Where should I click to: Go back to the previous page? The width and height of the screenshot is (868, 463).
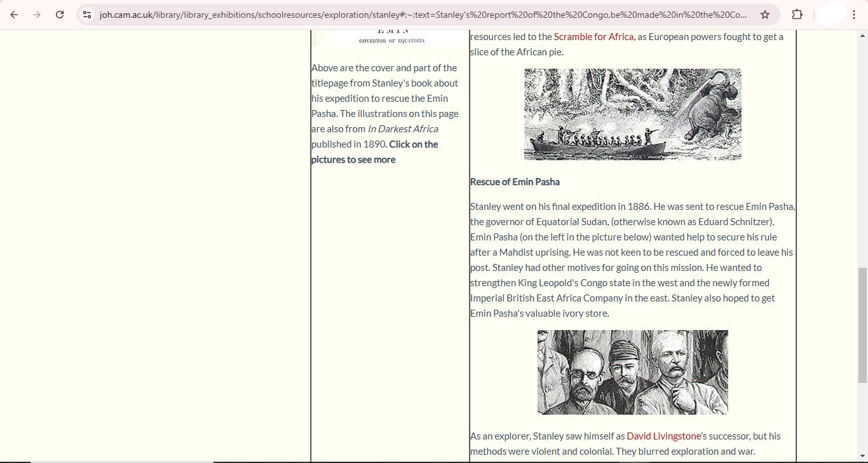pos(14,15)
